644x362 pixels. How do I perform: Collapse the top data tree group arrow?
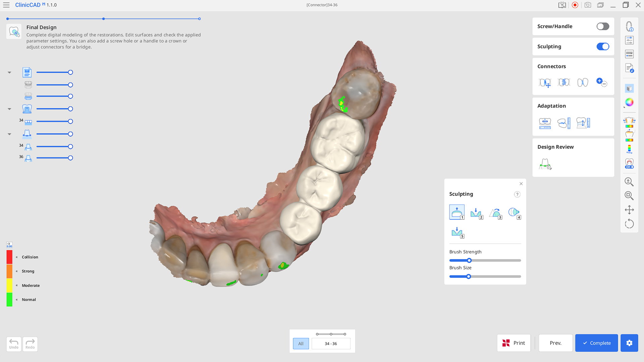click(x=9, y=72)
